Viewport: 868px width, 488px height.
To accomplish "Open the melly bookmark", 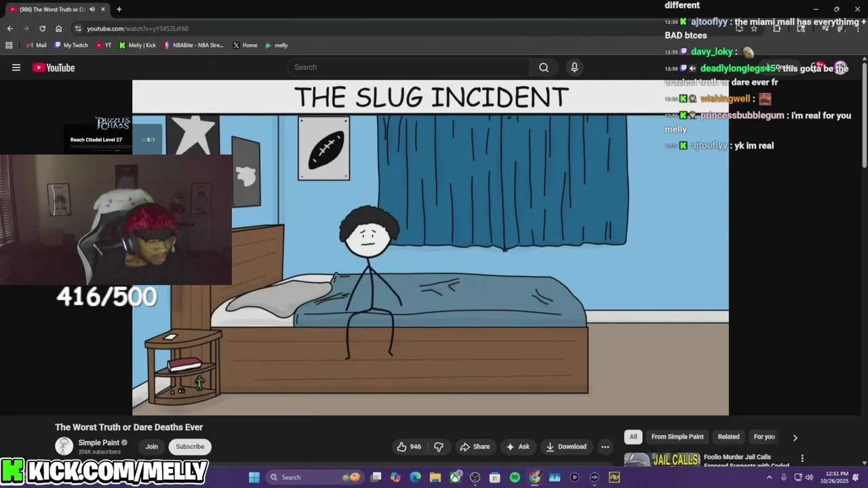I will pyautogui.click(x=277, y=45).
